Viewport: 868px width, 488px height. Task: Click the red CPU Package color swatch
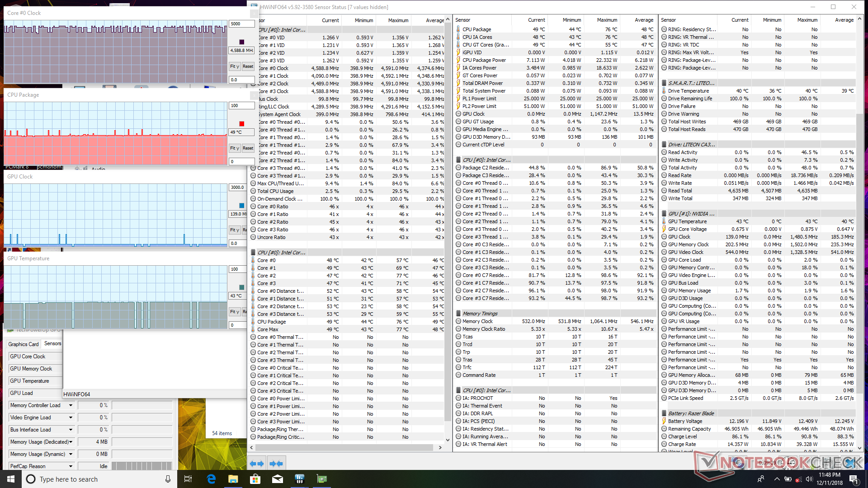coord(242,124)
